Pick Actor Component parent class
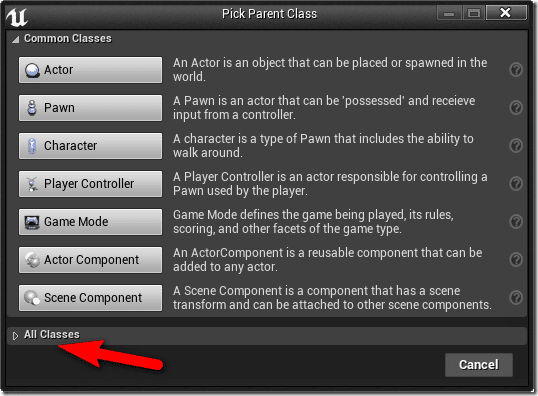 (90, 260)
